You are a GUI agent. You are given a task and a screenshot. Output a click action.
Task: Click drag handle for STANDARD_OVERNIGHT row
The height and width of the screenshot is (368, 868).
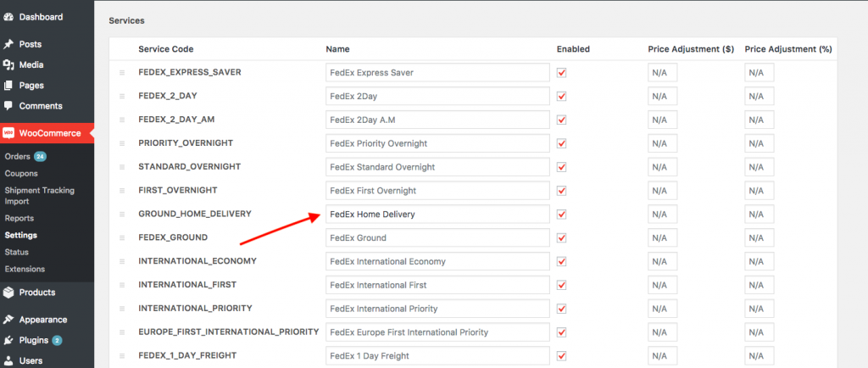click(122, 167)
